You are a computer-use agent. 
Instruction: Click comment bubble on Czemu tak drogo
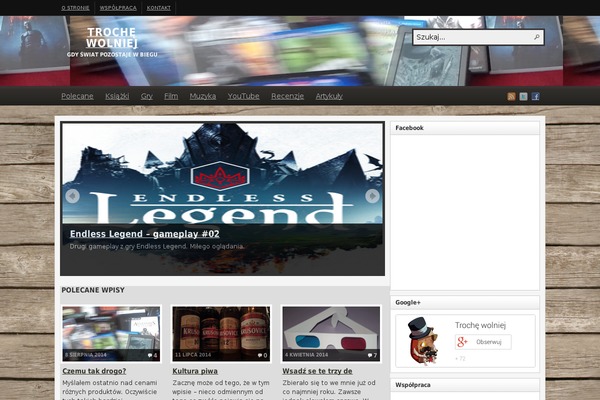pos(152,355)
